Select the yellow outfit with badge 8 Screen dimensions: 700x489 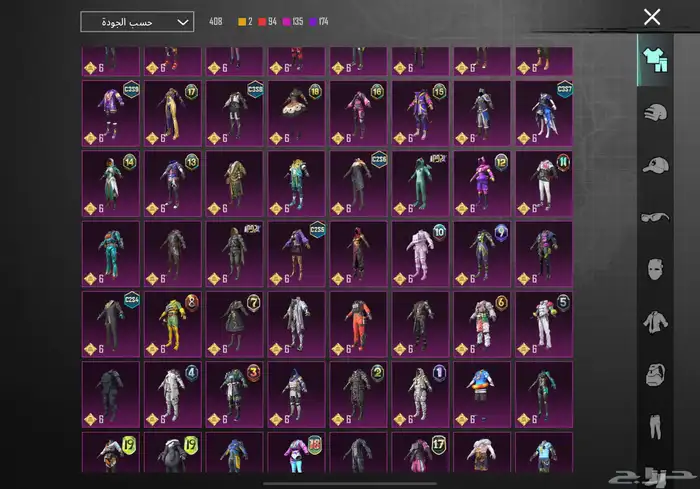(172, 323)
